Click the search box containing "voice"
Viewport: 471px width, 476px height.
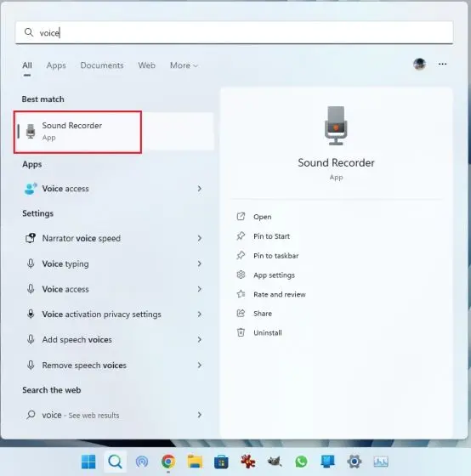pyautogui.click(x=234, y=32)
